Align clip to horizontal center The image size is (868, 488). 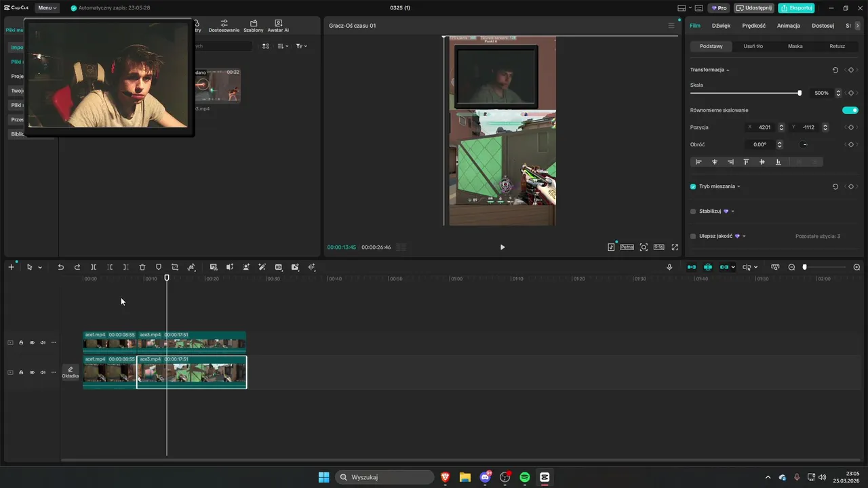[715, 162]
